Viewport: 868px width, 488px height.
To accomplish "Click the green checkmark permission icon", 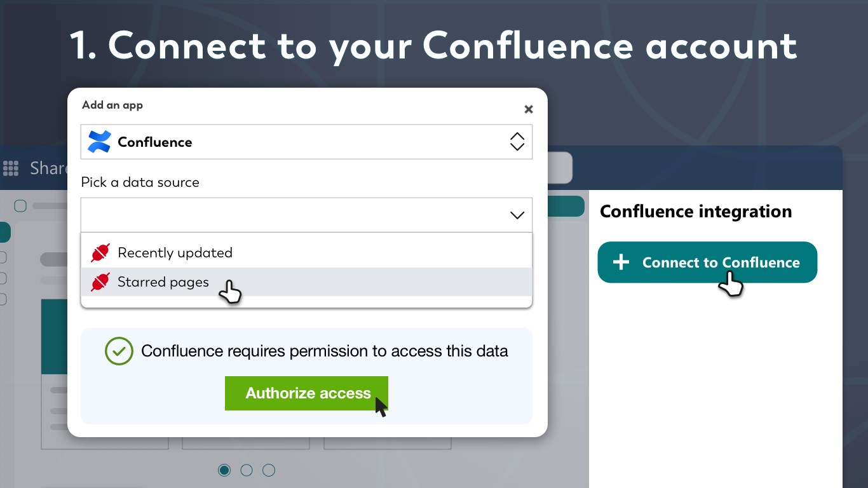I will (119, 351).
